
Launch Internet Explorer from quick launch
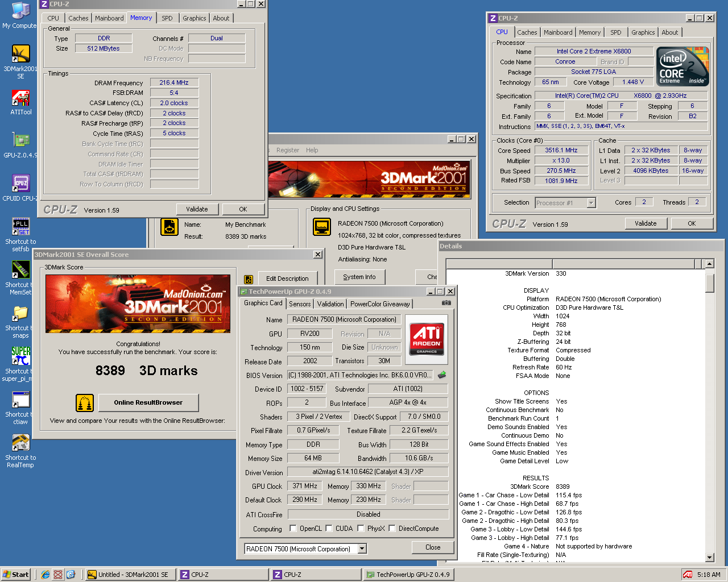click(x=45, y=575)
